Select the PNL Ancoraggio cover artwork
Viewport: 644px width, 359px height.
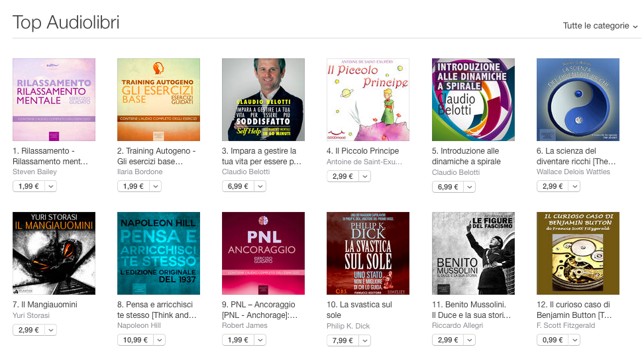[263, 253]
